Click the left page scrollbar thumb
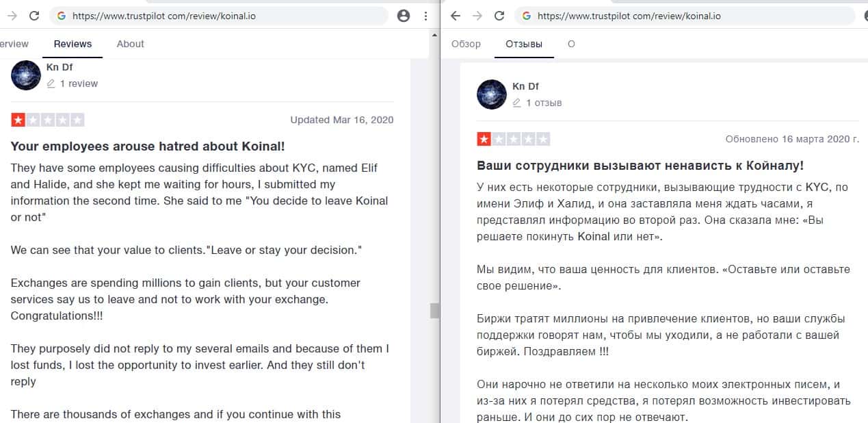This screenshot has width=868, height=423. click(x=434, y=311)
